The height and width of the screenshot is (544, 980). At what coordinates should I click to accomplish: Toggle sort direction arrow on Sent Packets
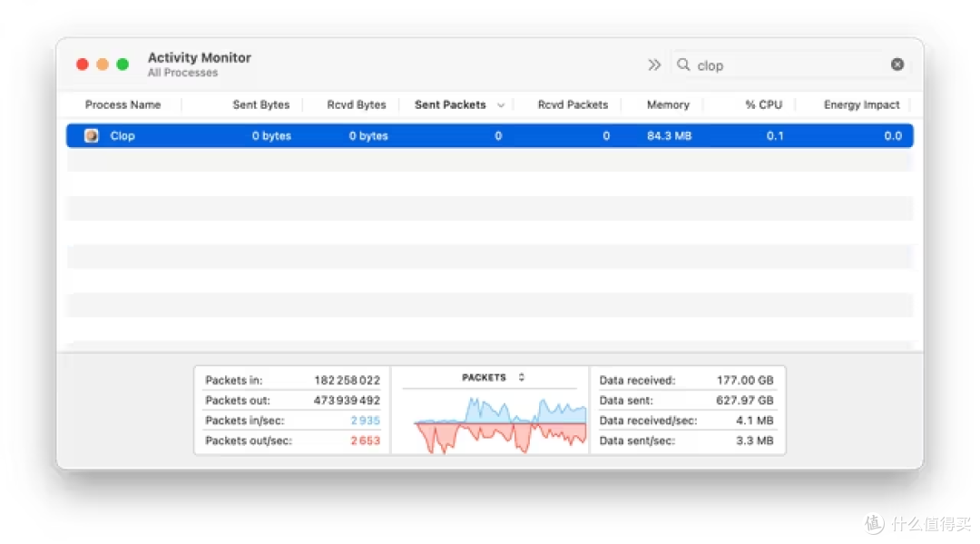pos(501,105)
